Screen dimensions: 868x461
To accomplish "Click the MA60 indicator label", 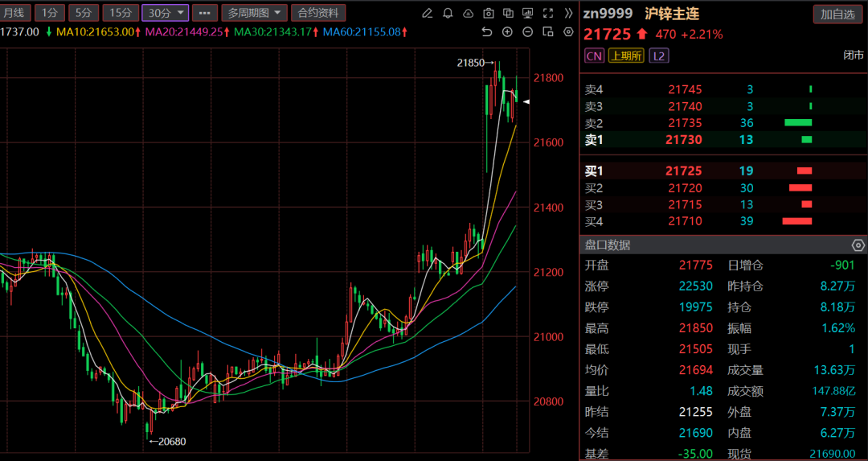I will (365, 32).
